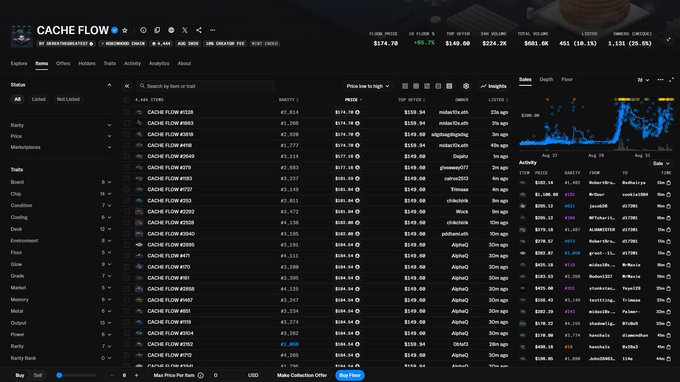Switch to the Floor chart tab
Viewport: 680px width, 382px height.
567,80
